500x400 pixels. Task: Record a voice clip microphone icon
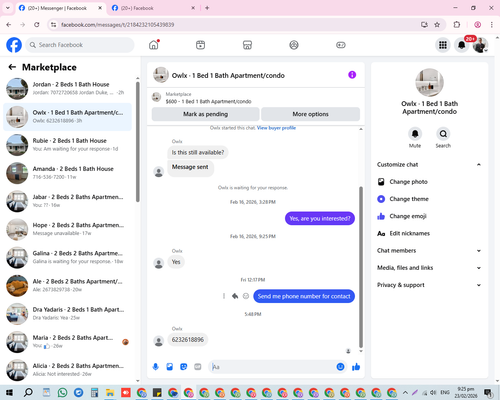click(156, 367)
